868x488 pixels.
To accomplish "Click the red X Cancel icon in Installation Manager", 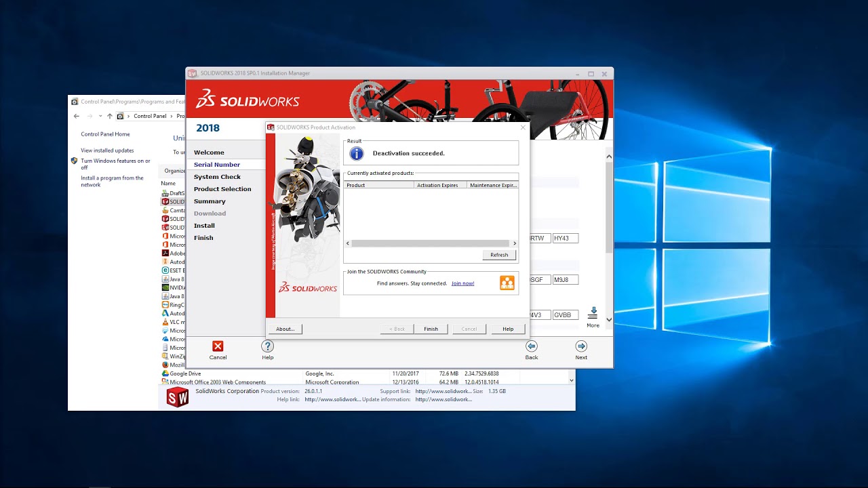I will click(x=218, y=346).
